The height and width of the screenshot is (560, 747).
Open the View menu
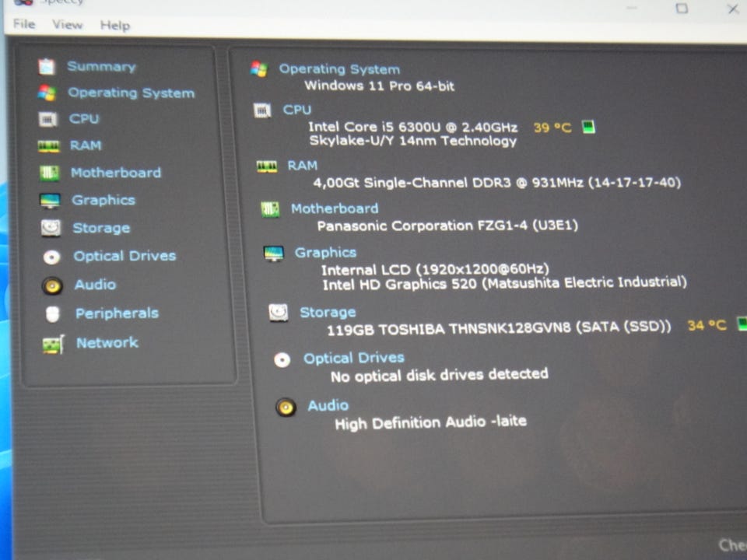point(67,24)
